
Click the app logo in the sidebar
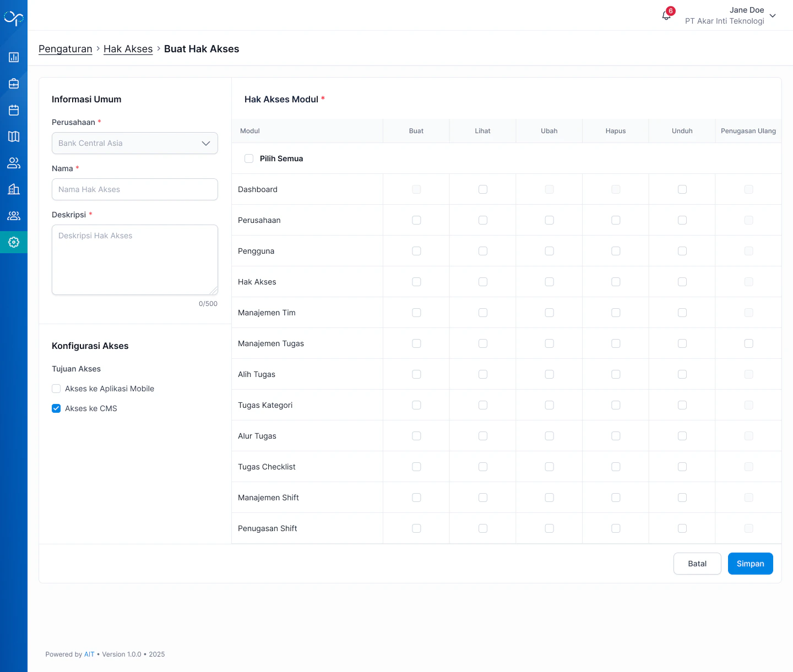(x=14, y=19)
